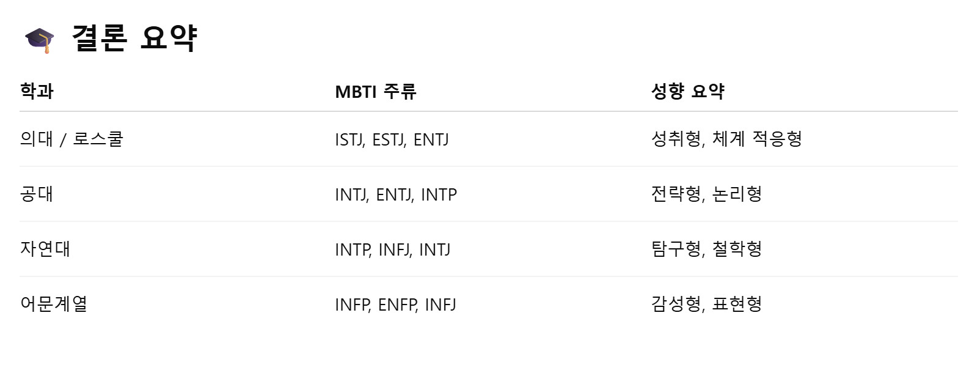The height and width of the screenshot is (384, 980).
Task: Select the 성향 요약 column header
Action: (x=688, y=91)
